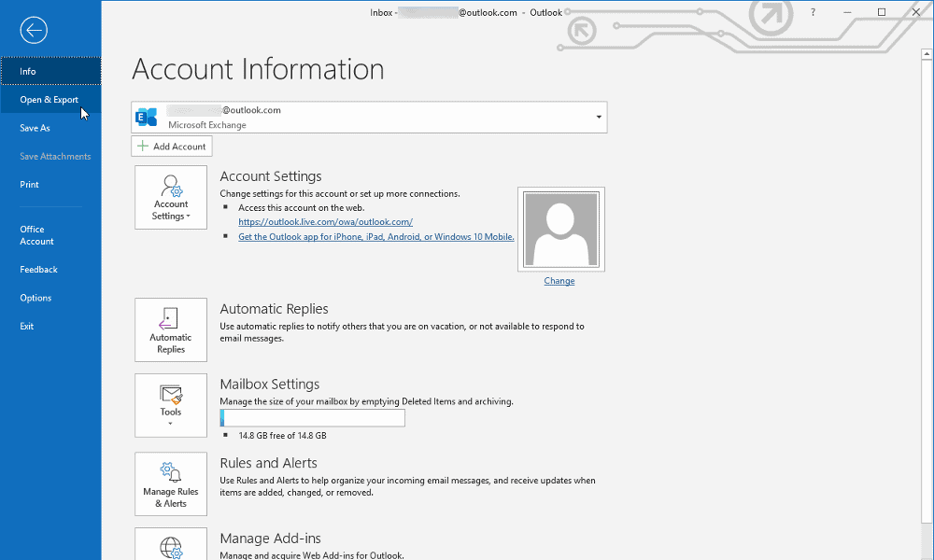Choose Save As in the sidebar

click(x=50, y=128)
